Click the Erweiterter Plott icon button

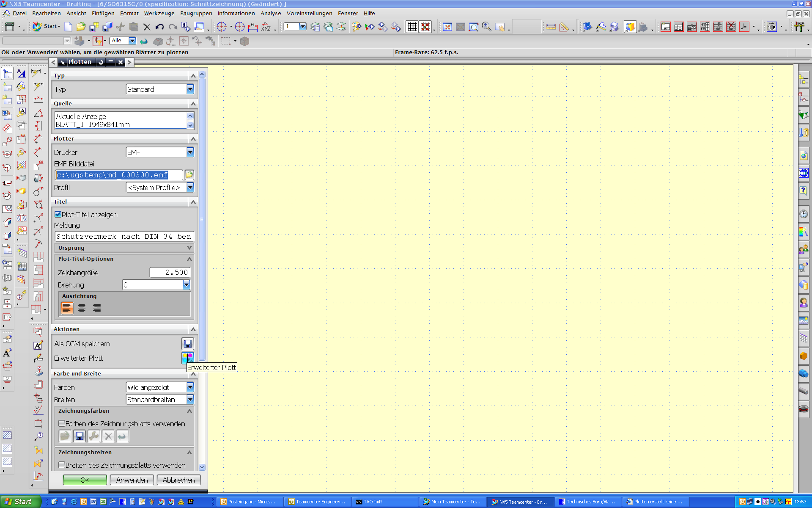(187, 358)
